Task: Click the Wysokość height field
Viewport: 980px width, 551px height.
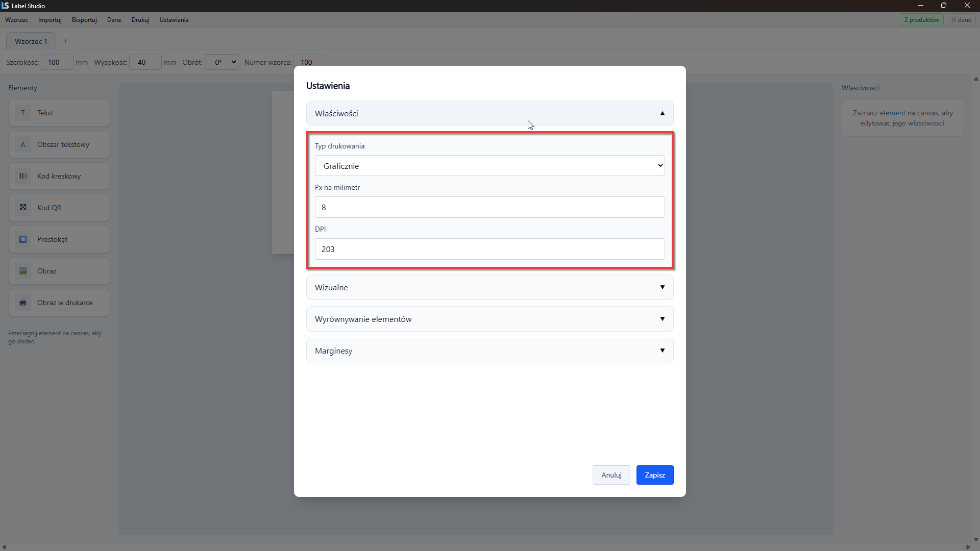Action: (145, 62)
